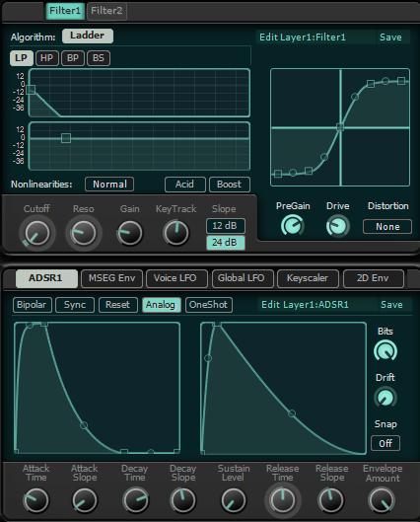Click the Release Slope knob
420x522 pixels.
(x=331, y=500)
